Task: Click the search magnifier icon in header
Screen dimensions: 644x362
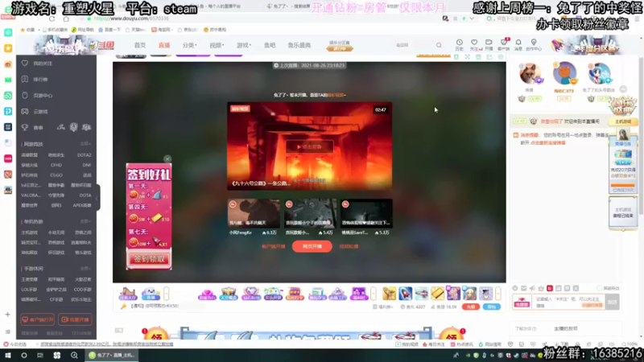Action: (439, 45)
